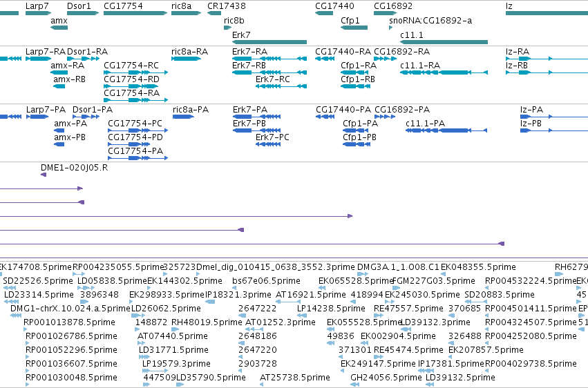Click the Dsor1 gene arrow
The width and height of the screenshot is (588, 388).
click(83, 13)
